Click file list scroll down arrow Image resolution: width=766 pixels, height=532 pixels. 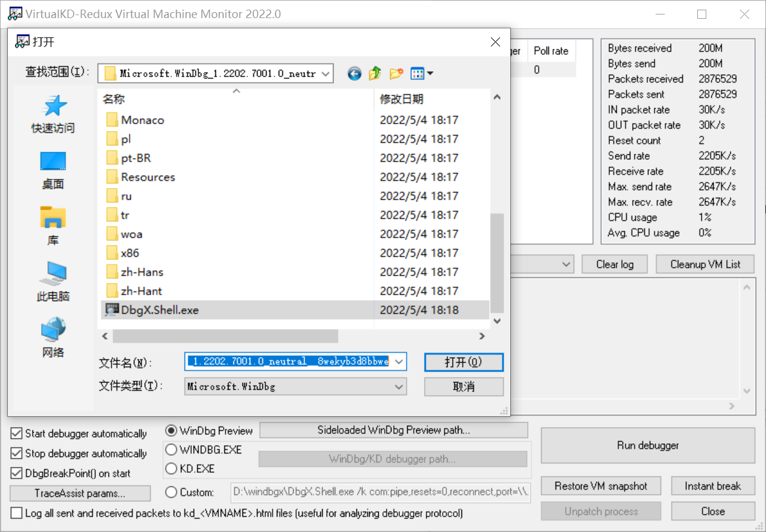[x=497, y=321]
